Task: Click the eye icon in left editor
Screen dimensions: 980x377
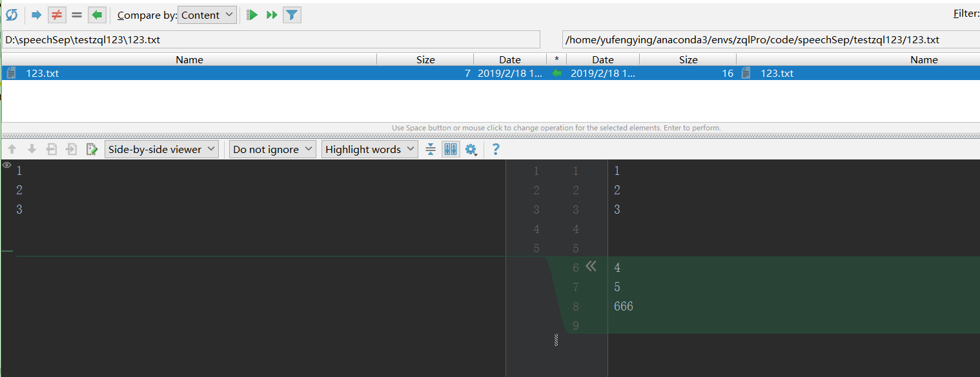Action: [x=6, y=165]
